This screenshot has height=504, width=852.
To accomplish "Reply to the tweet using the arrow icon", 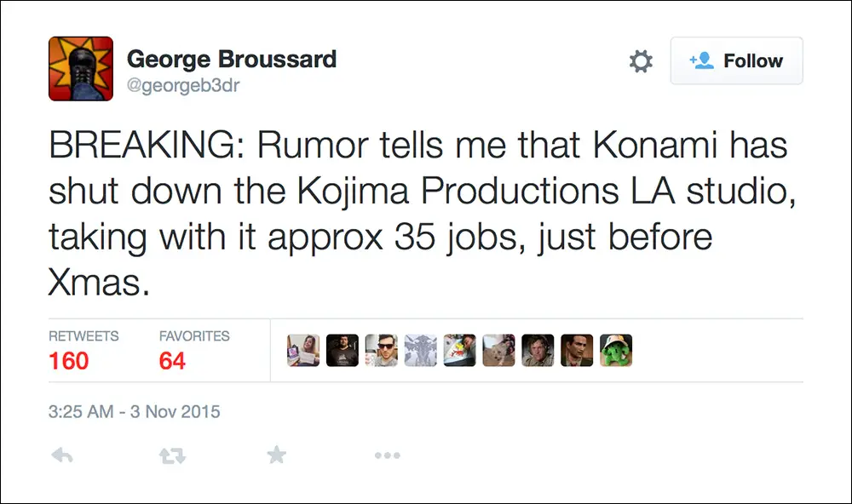I will (62, 455).
